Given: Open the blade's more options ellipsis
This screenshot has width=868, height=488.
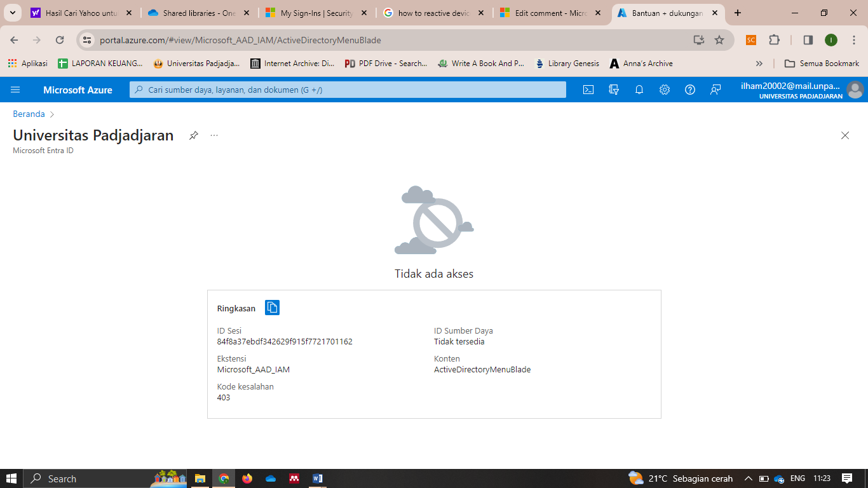Looking at the screenshot, I should tap(214, 135).
